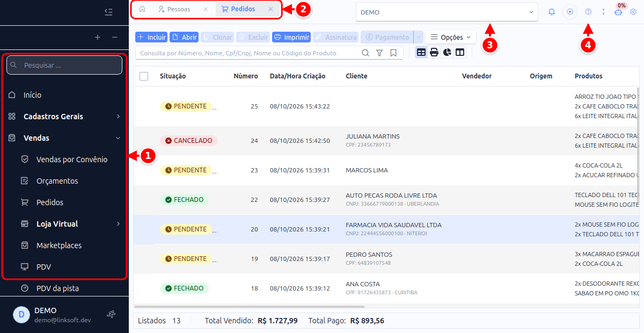
Task: Open the settings gear icon
Action: (x=633, y=11)
